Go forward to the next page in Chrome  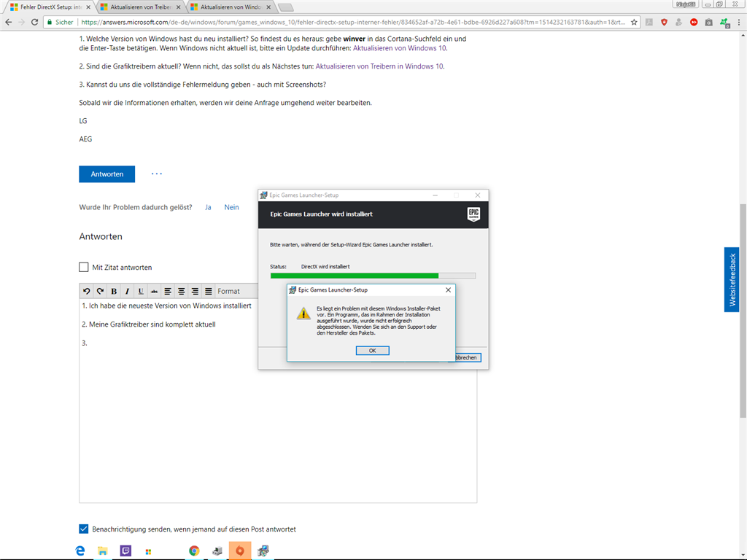[x=21, y=22]
